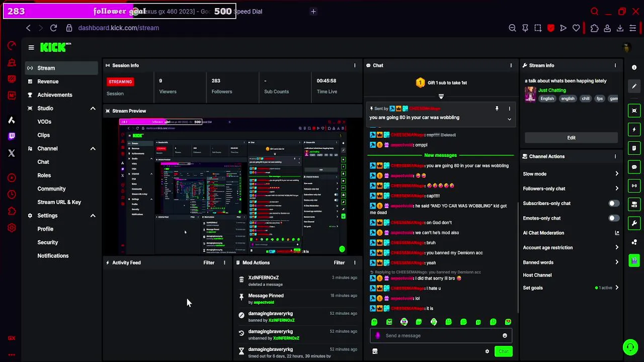Open chat settings gear icon
644x362 pixels.
[x=487, y=351]
